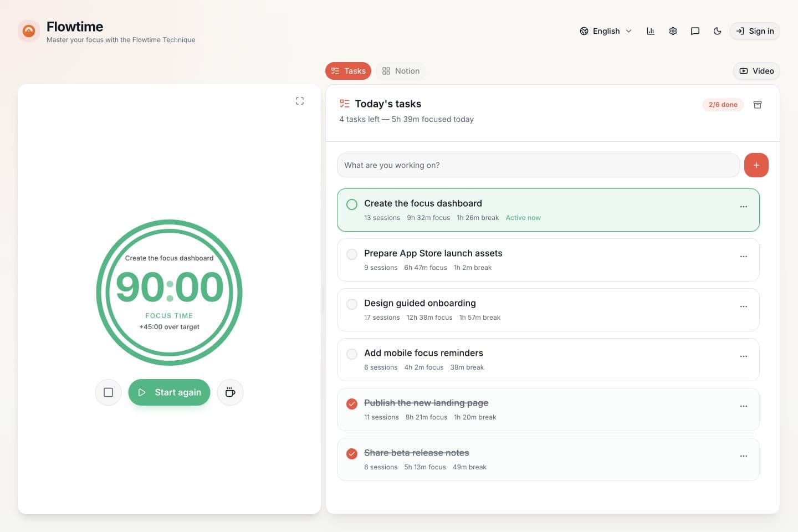Open settings gear in header
The image size is (798, 532).
[x=673, y=31]
